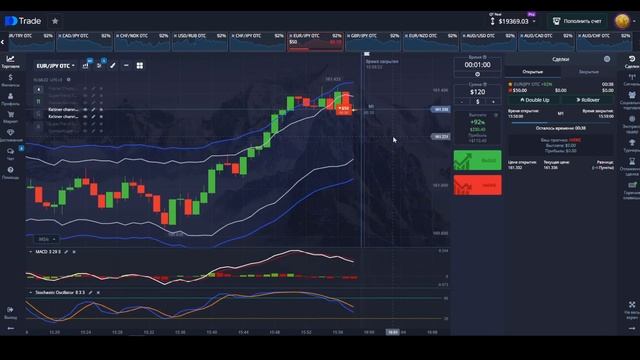Image resolution: width=640 pixels, height=360 pixels.
Task: Open indicators icon in chart toolbar
Action: point(99,65)
